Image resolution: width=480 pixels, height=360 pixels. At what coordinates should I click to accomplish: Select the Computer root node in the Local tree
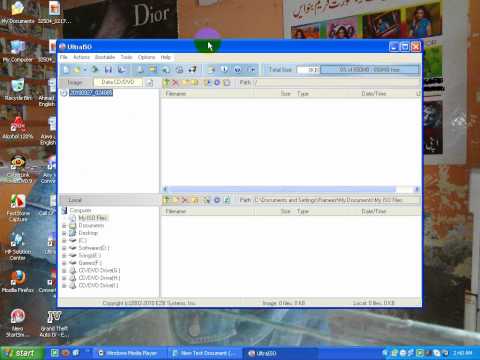click(80, 210)
